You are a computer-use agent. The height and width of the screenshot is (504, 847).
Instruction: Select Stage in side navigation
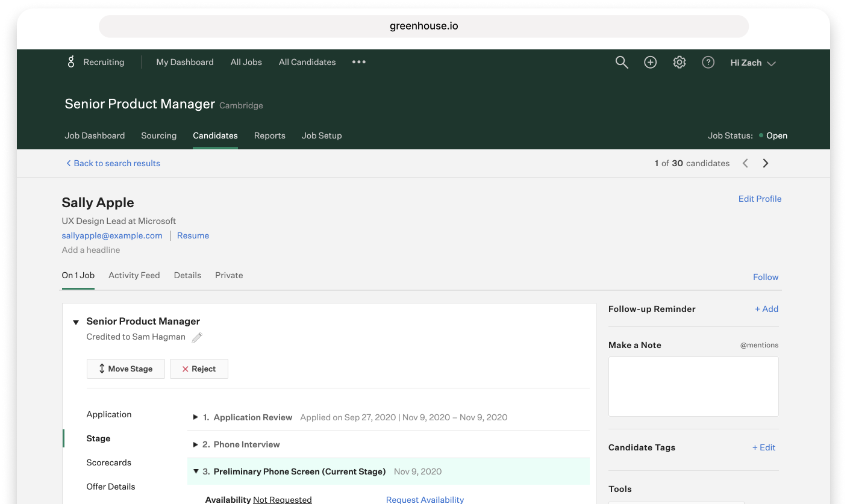click(98, 438)
